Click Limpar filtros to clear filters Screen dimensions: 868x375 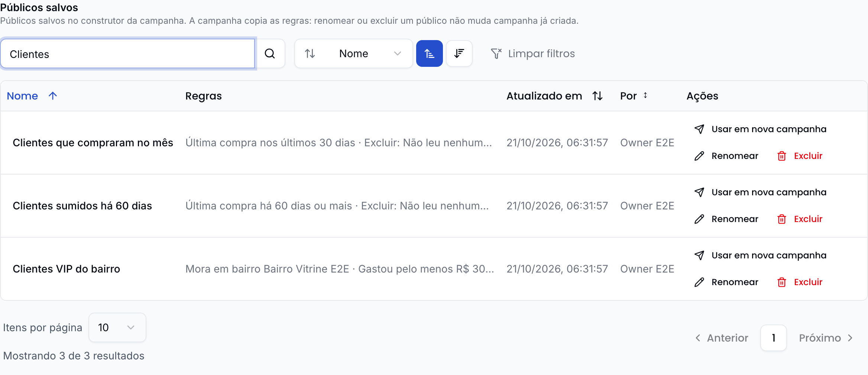pos(532,53)
